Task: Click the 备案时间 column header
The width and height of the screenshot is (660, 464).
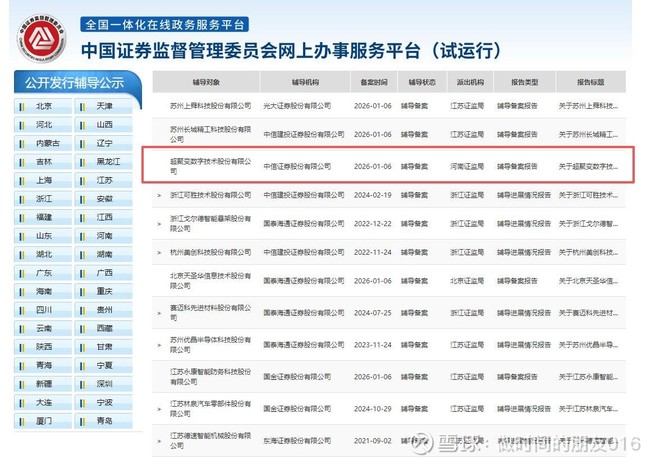Action: click(x=374, y=82)
